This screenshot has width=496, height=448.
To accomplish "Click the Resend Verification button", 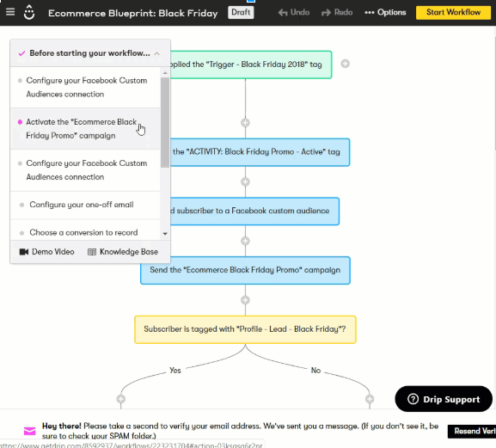I will 472,431.
